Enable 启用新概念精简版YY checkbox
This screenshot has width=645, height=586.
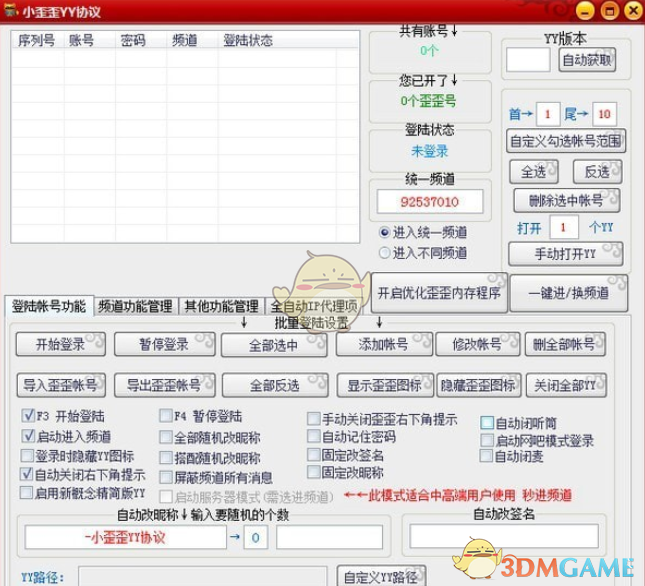(26, 492)
